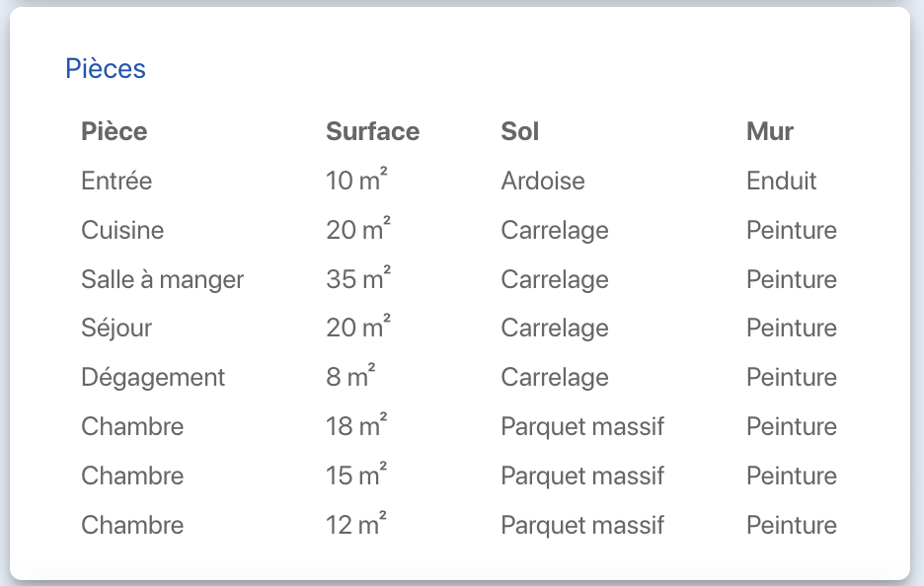Click Peinture in the Dégagement row

coord(792,378)
